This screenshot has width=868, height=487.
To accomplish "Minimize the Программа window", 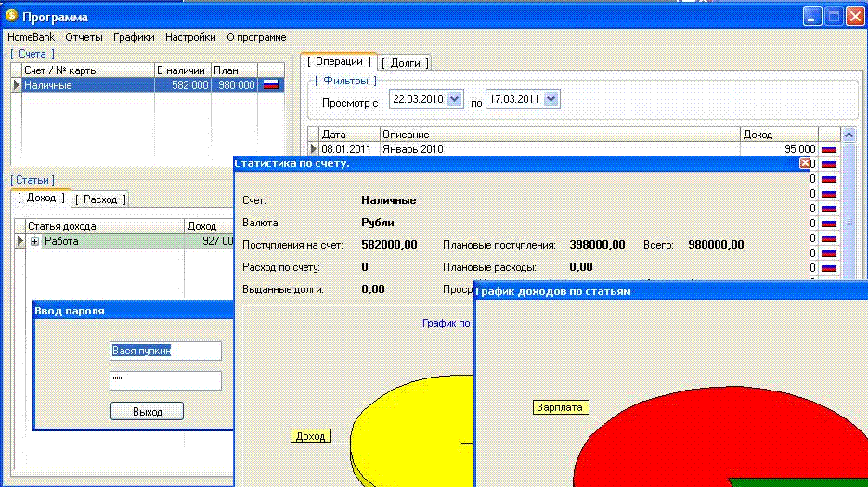I will 812,17.
